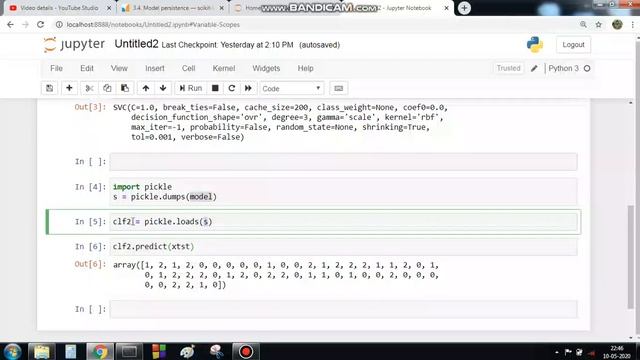Save notebook with the floppy disk icon
The image size is (640, 360).
point(49,88)
